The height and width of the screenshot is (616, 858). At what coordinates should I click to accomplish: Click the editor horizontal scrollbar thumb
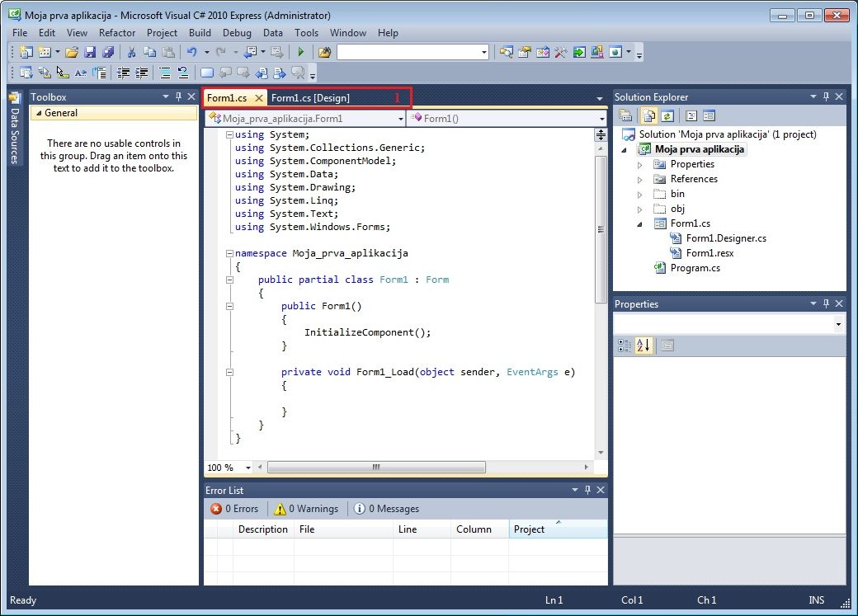[376, 468]
